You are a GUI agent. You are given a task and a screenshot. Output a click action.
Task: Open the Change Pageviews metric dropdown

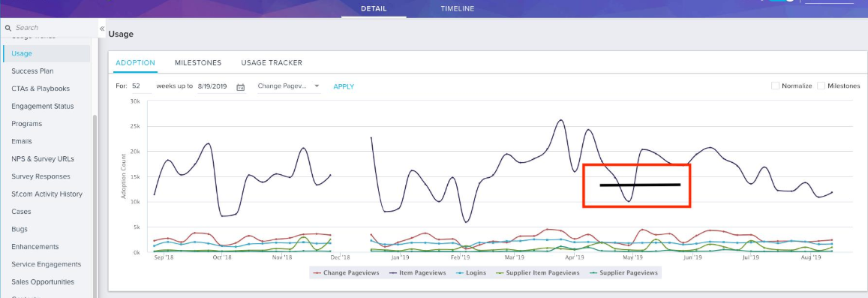click(288, 86)
